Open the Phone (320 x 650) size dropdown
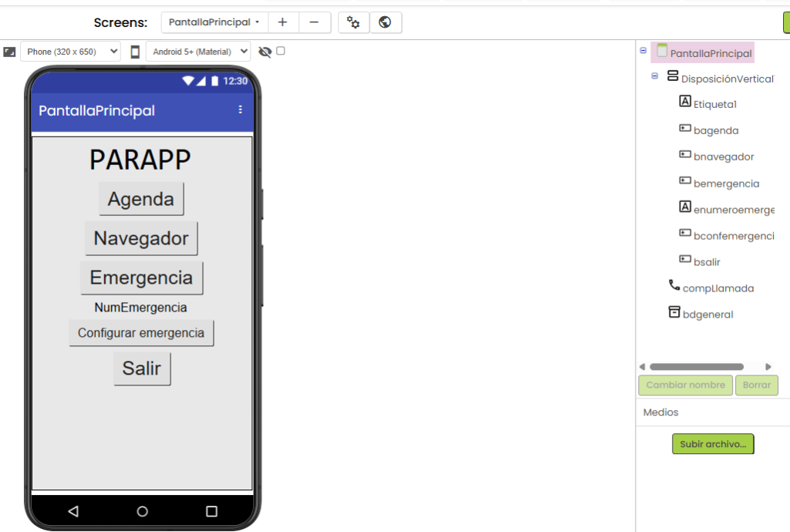Viewport: 790px width, 532px height. pyautogui.click(x=70, y=52)
